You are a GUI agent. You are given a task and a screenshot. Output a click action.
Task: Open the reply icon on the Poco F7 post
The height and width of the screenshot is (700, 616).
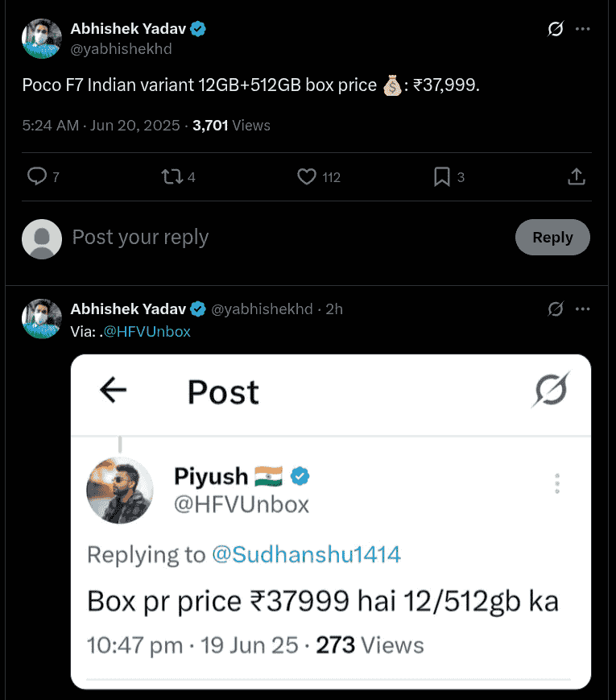(x=36, y=176)
